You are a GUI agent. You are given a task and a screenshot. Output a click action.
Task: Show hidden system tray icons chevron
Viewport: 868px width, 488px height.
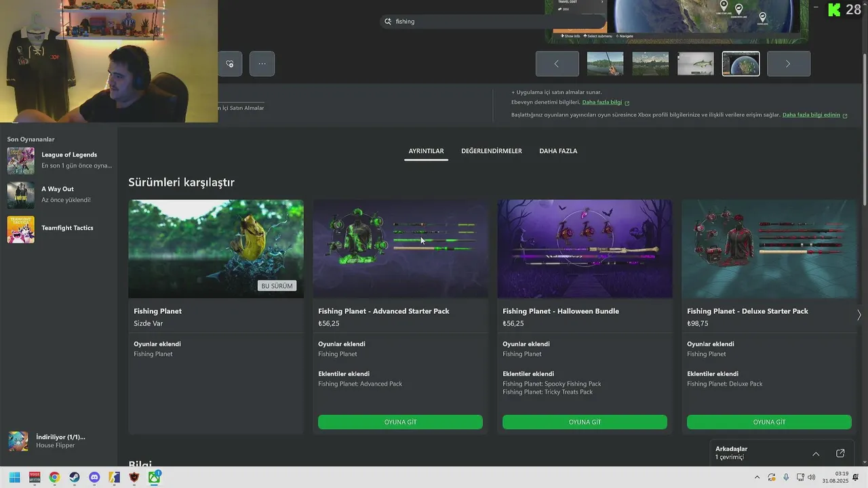(x=757, y=477)
